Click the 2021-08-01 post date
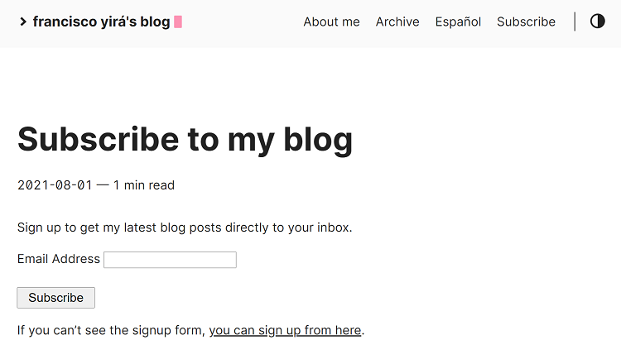The width and height of the screenshot is (621, 364). 55,185
